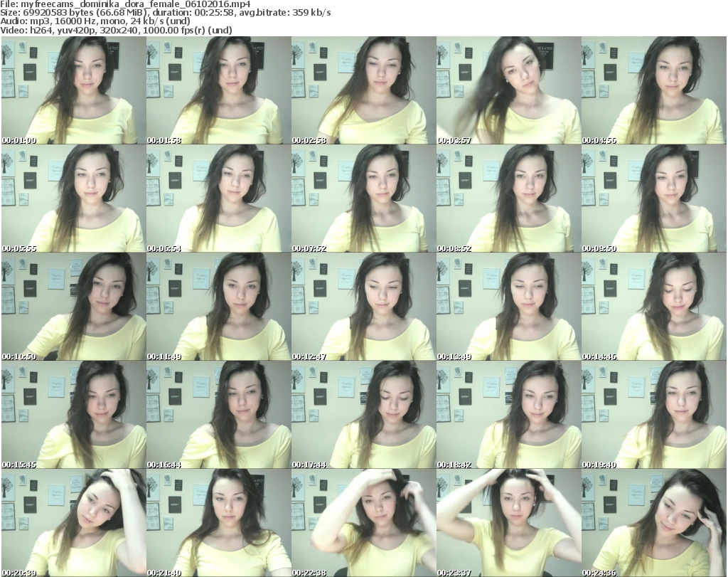This screenshot has width=728, height=577.
Task: Select the thumbnail timestamped 00:20:39
Action: pos(73,523)
